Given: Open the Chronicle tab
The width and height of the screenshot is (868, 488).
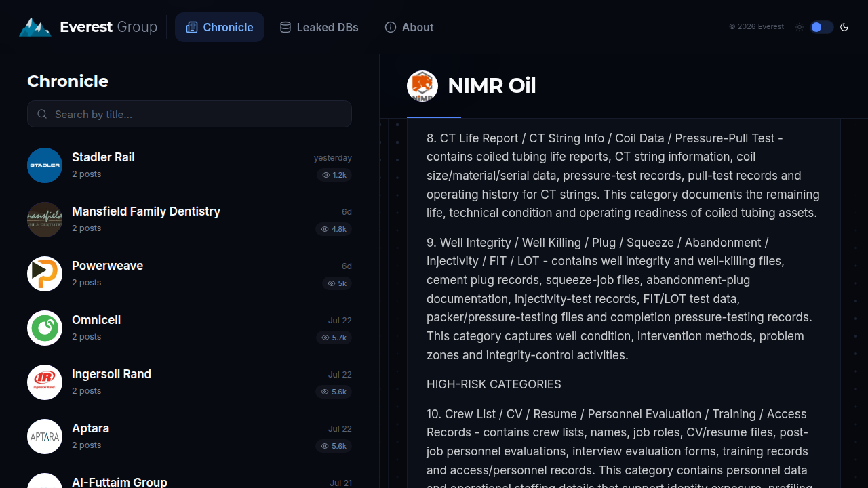Looking at the screenshot, I should pyautogui.click(x=220, y=27).
